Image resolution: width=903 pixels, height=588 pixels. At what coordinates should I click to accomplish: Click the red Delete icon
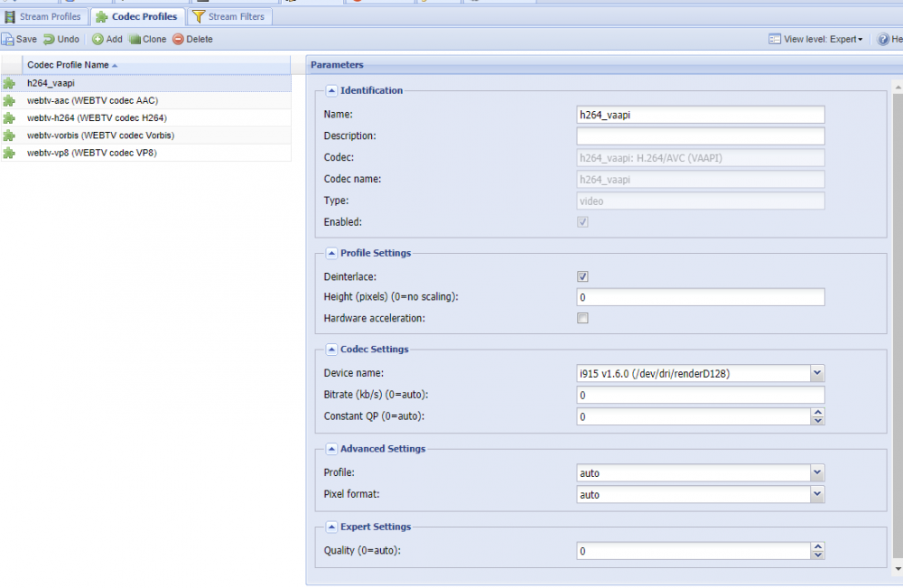pos(178,39)
